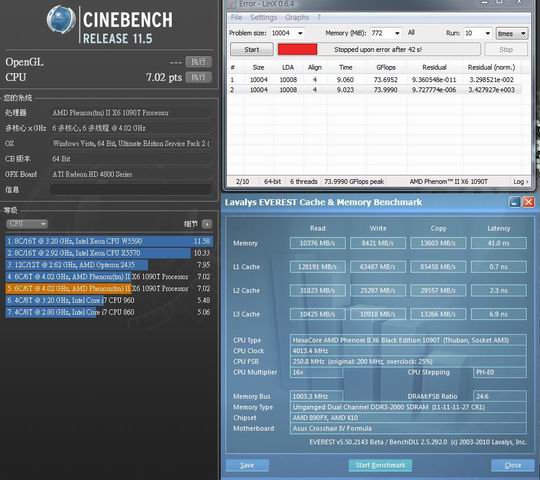This screenshot has height=480, width=540.
Task: Click the red error progress bar in LinX
Action: 298,49
